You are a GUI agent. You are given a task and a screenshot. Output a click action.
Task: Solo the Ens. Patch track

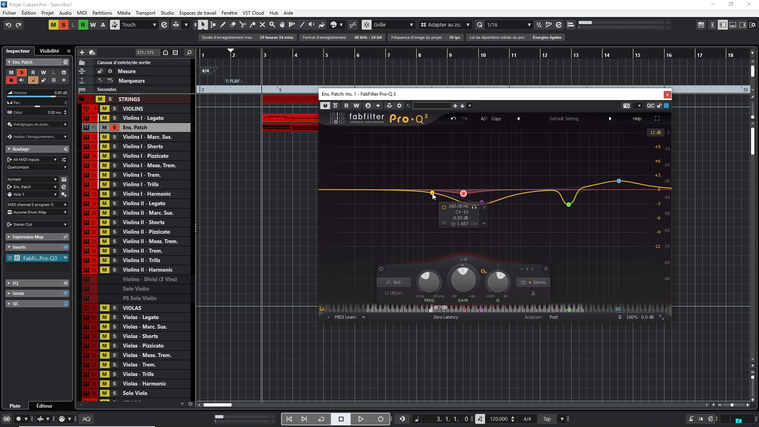click(114, 128)
